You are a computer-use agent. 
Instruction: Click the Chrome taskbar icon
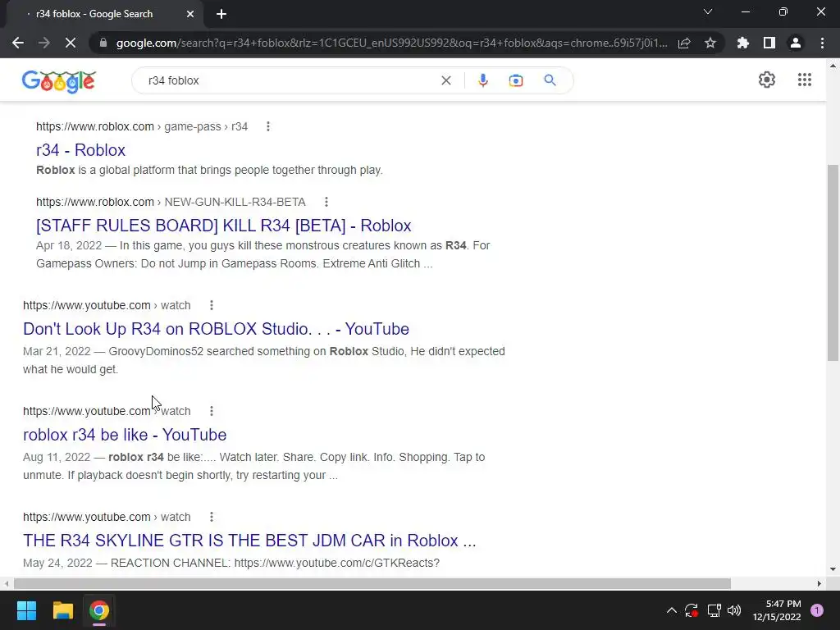99,610
